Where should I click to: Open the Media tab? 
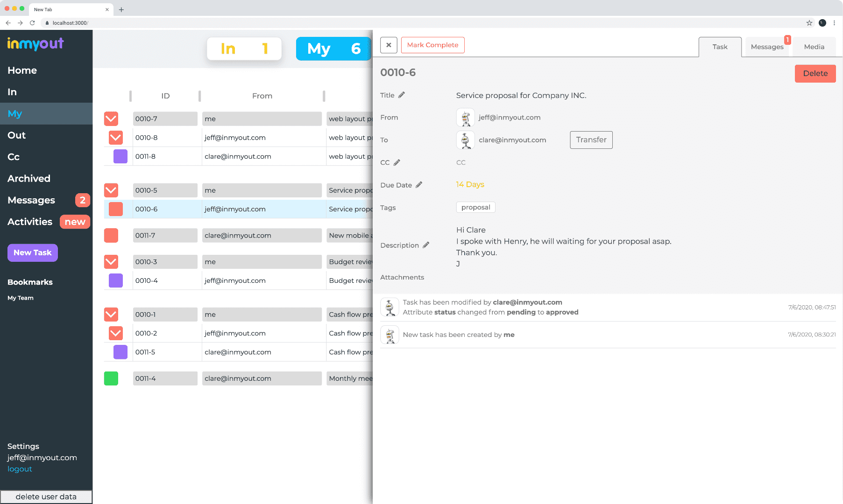814,47
